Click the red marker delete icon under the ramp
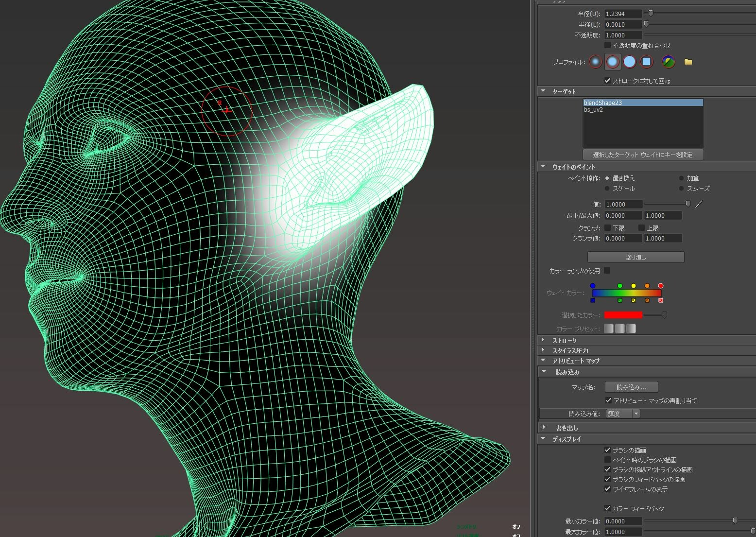Screen dimensions: 756x537 coord(660,300)
